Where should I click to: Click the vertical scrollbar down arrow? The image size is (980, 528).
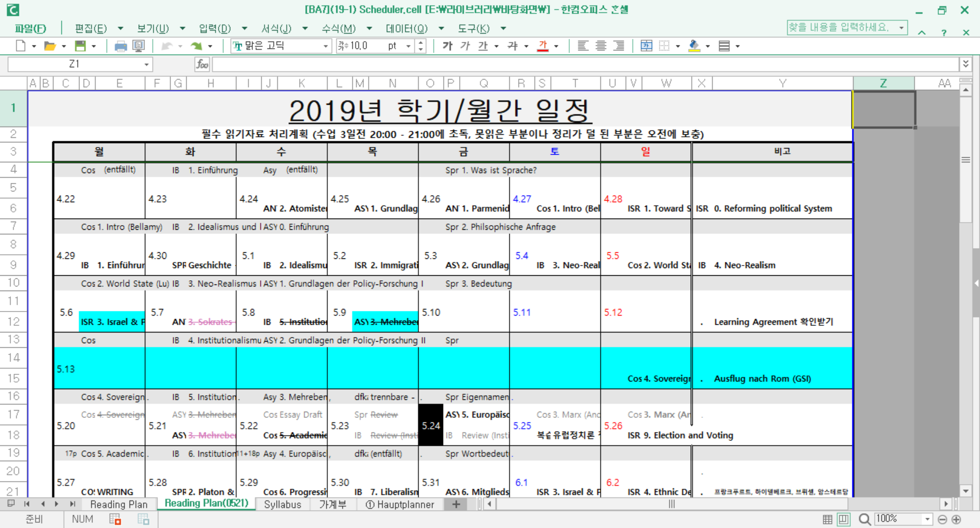[x=965, y=491]
